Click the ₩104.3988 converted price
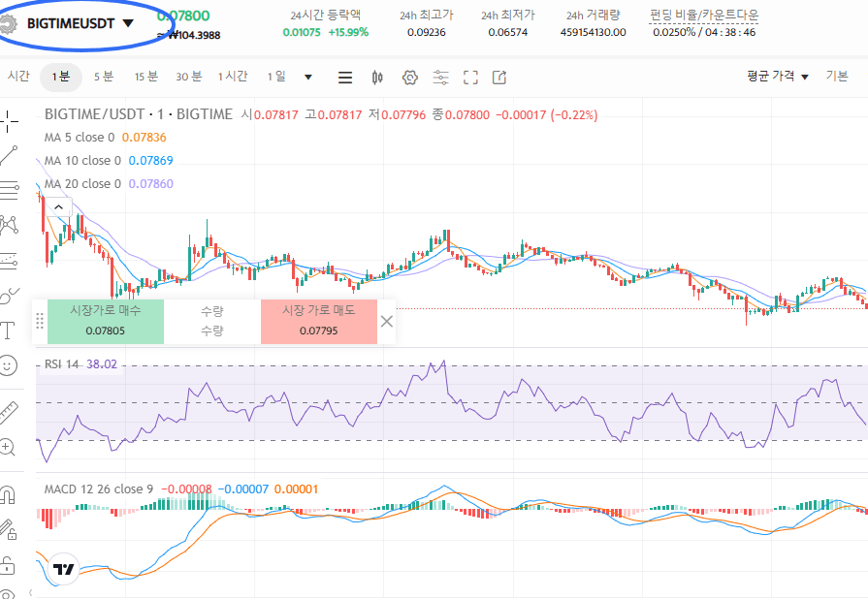This screenshot has height=599, width=868. point(195,36)
